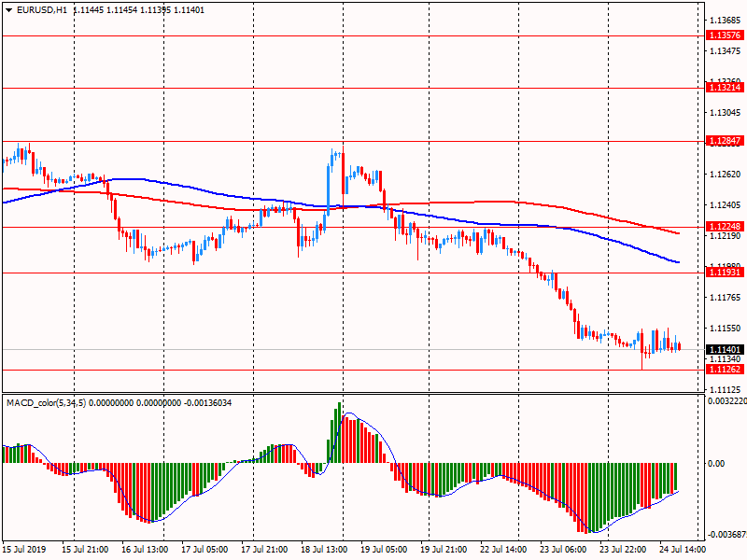747x560 pixels.
Task: Click the 17 Jul 05:00 time axis label
Action: [204, 549]
